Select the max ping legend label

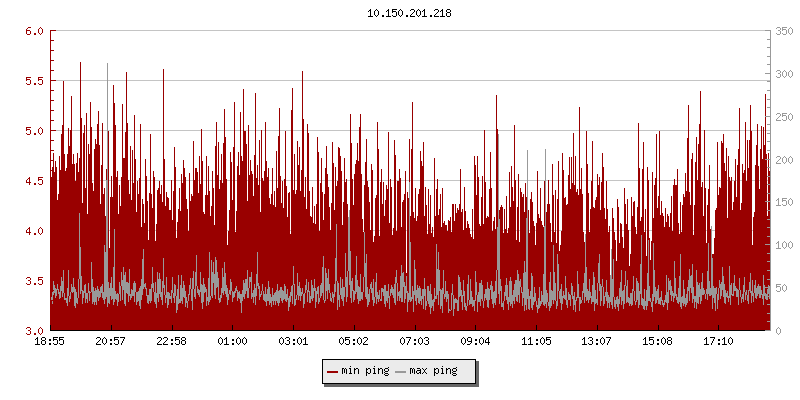pyautogui.click(x=433, y=372)
